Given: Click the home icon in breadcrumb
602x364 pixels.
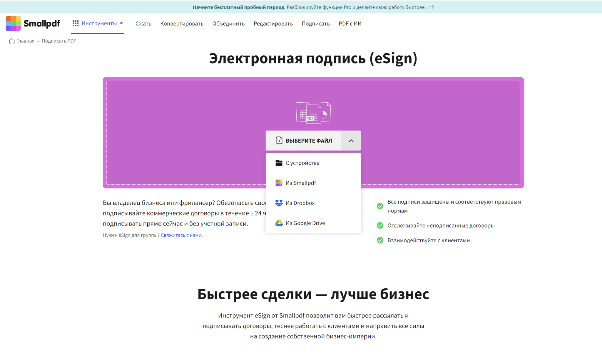Looking at the screenshot, I should 12,41.
